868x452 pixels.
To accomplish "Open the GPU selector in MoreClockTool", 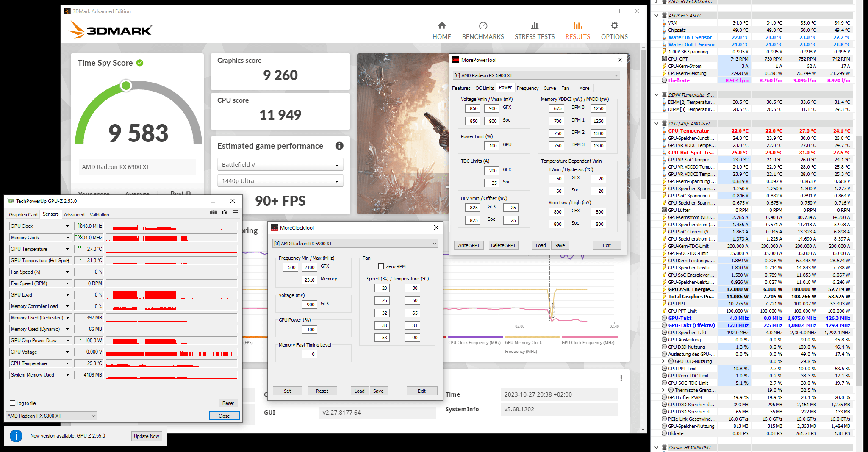I will pyautogui.click(x=355, y=244).
